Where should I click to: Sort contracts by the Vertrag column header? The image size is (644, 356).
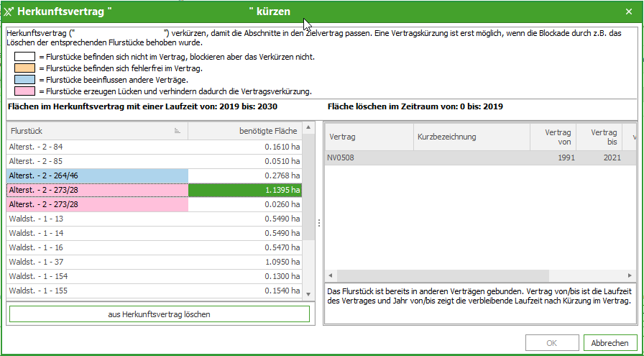(x=367, y=137)
